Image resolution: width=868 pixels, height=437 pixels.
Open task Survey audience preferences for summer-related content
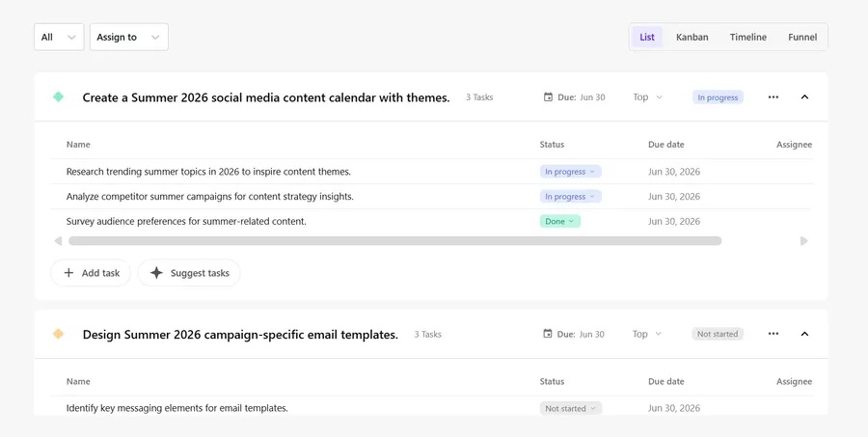click(x=186, y=222)
